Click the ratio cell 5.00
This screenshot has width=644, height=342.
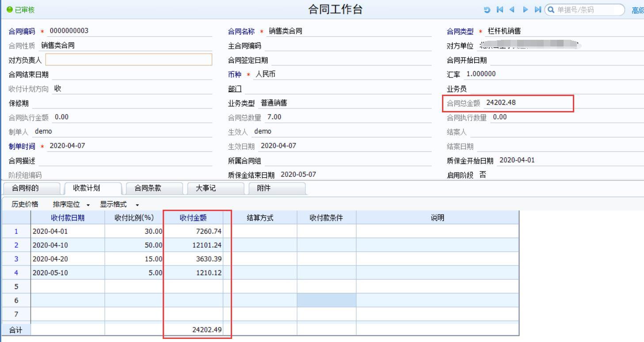[134, 273]
